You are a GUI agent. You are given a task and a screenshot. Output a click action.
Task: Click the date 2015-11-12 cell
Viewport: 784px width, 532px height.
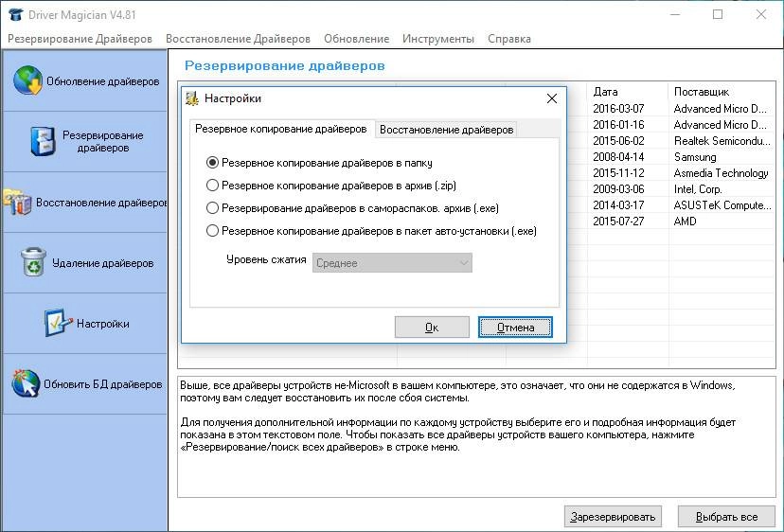coord(618,173)
